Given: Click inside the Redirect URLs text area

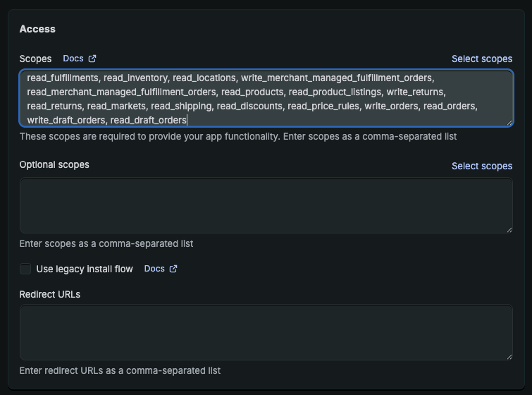Looking at the screenshot, I should [x=266, y=332].
